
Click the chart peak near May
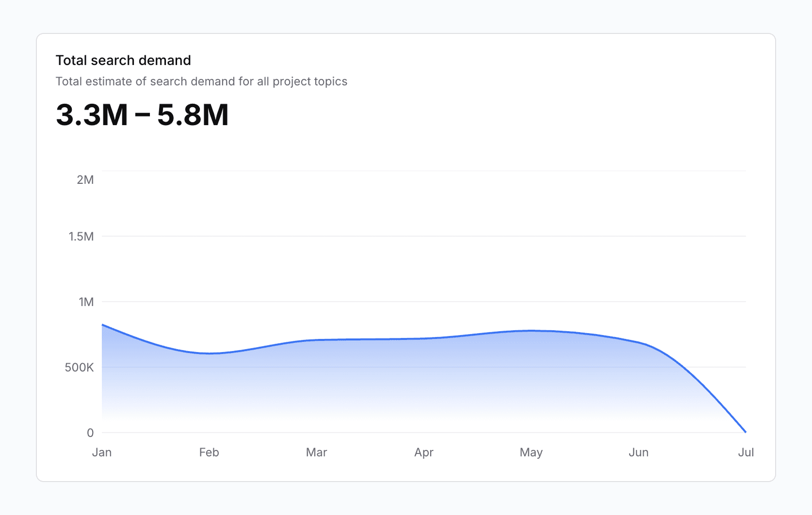531,330
